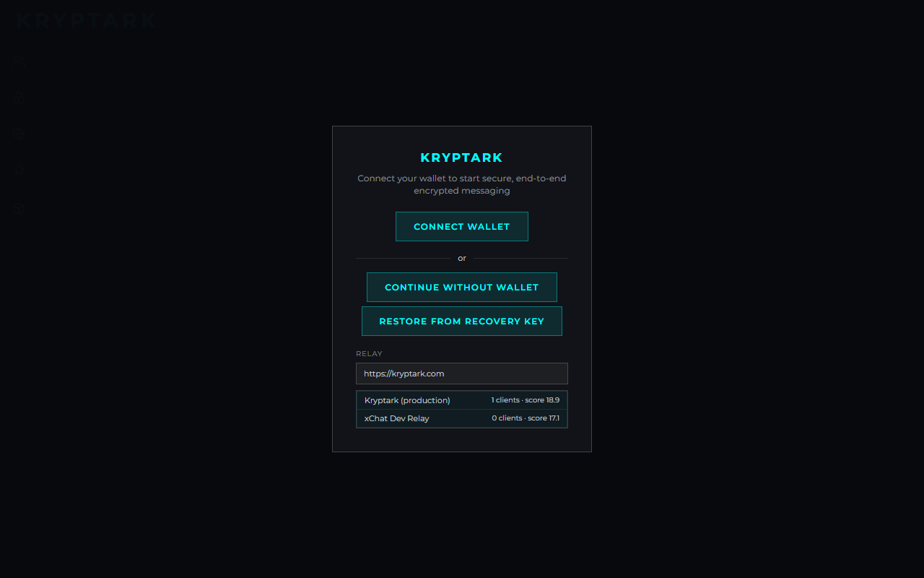Click the dimmed KRYPTARK logo at top left
Viewport: 924px width, 578px height.
86,20
